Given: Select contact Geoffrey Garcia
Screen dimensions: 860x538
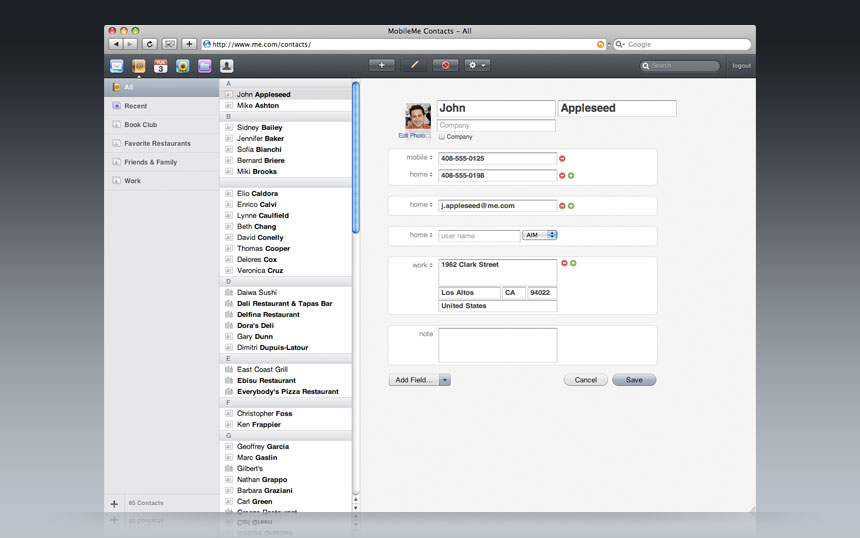Looking at the screenshot, I should point(286,446).
